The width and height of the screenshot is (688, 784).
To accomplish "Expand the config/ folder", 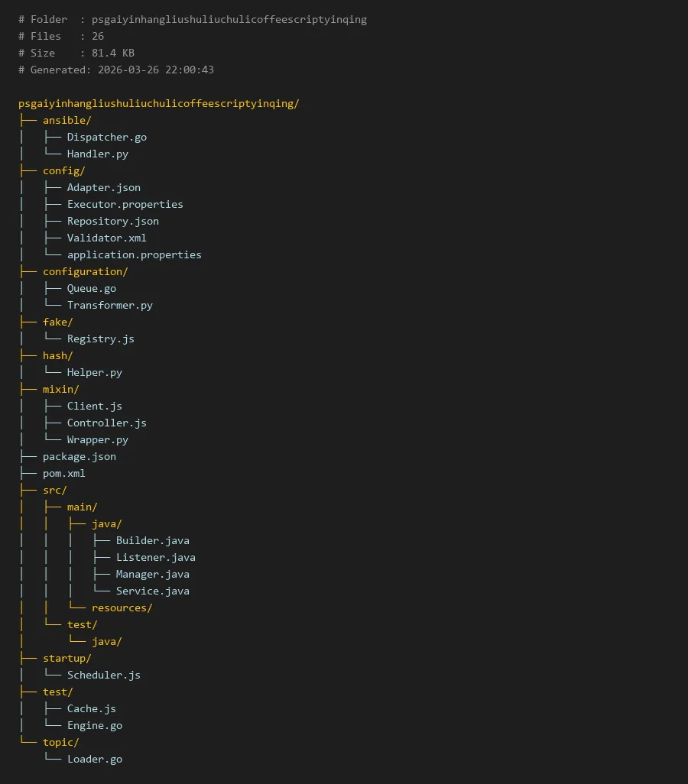I will [x=63, y=170].
